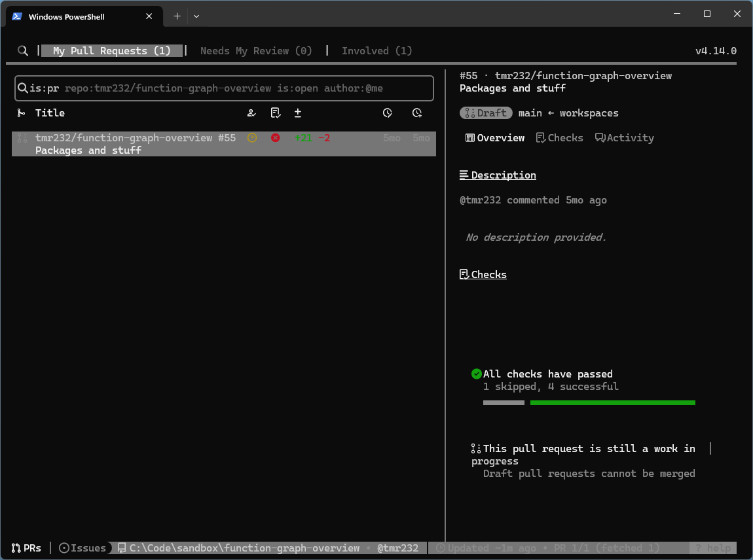Click the Updated ~1m ago status text
The height and width of the screenshot is (560, 753).
pos(486,548)
